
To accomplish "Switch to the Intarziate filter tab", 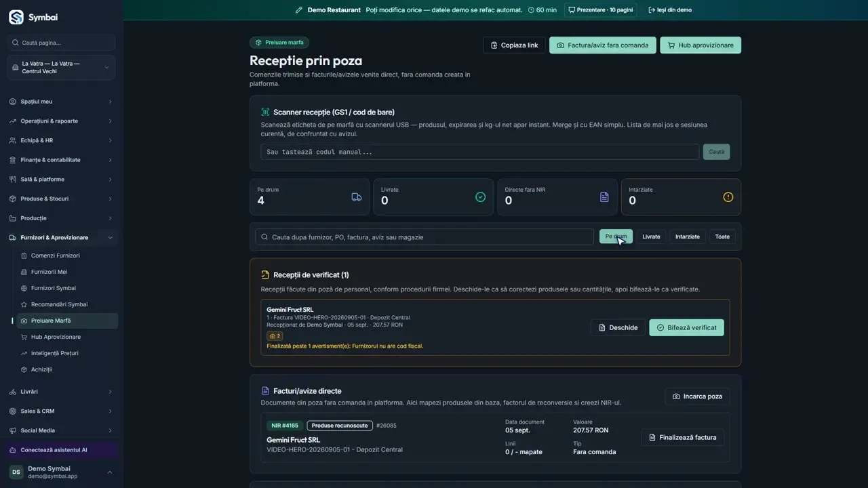I will pos(688,237).
